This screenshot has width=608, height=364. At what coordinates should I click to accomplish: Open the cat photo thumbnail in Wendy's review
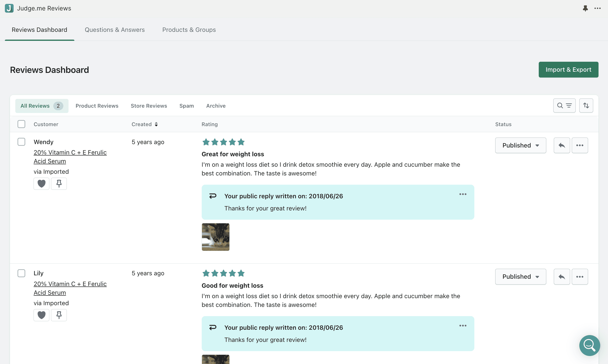point(215,237)
